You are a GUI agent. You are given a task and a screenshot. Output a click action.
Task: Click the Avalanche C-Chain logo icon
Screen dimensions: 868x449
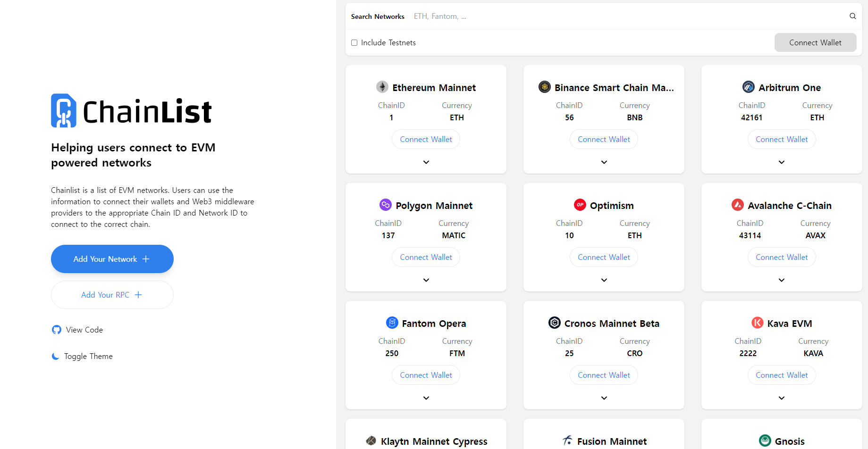[x=738, y=205]
